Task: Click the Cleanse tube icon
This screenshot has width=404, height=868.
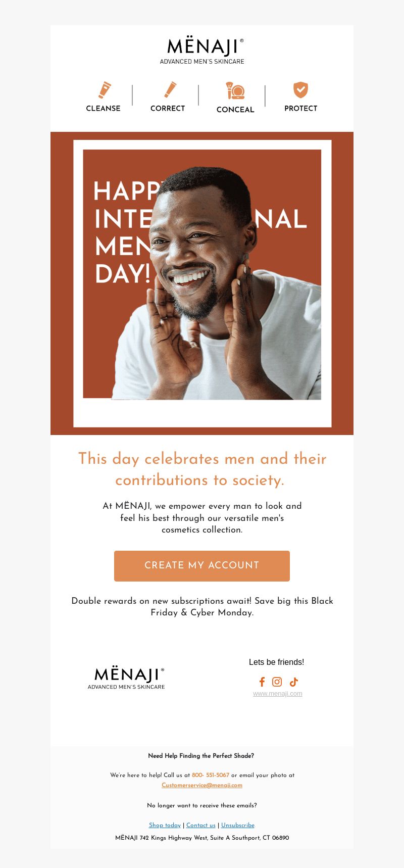Action: [105, 90]
